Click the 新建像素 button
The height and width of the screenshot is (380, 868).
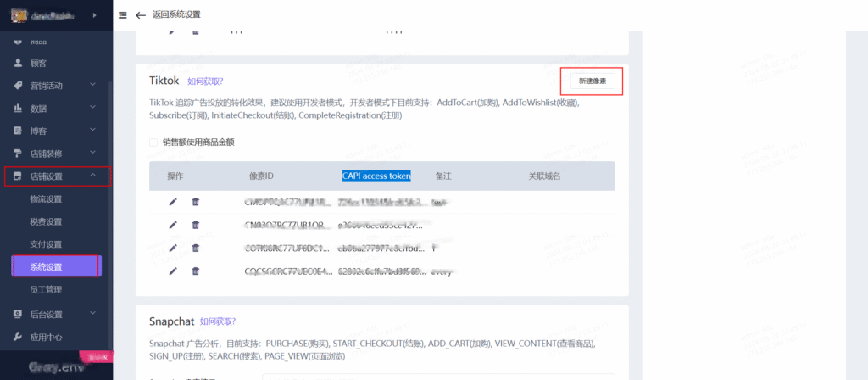point(593,81)
